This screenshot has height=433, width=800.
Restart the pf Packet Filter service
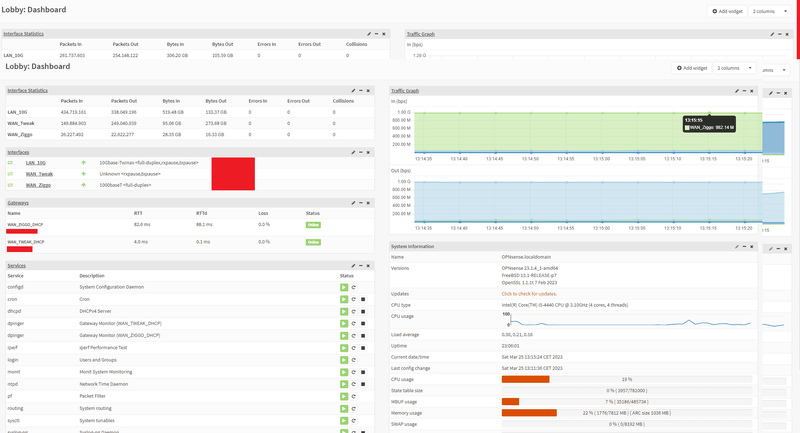tap(354, 396)
